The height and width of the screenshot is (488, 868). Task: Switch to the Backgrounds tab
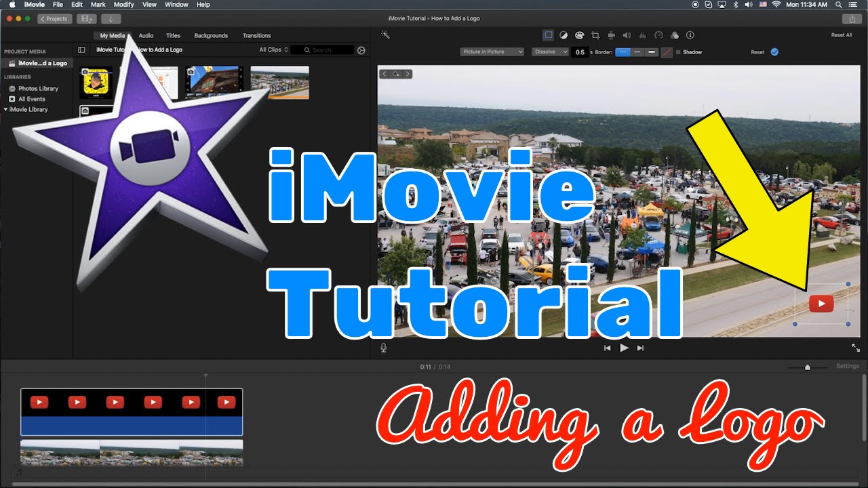point(211,36)
